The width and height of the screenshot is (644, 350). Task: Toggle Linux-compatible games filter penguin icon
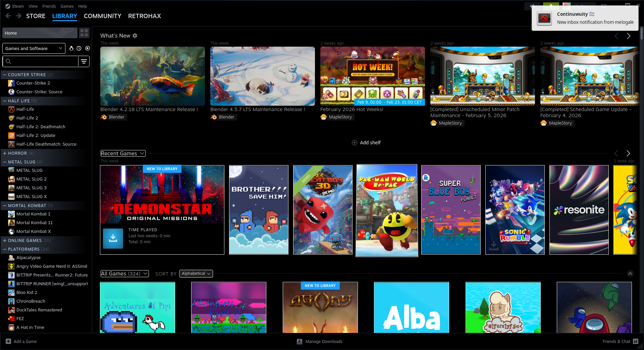(71, 48)
